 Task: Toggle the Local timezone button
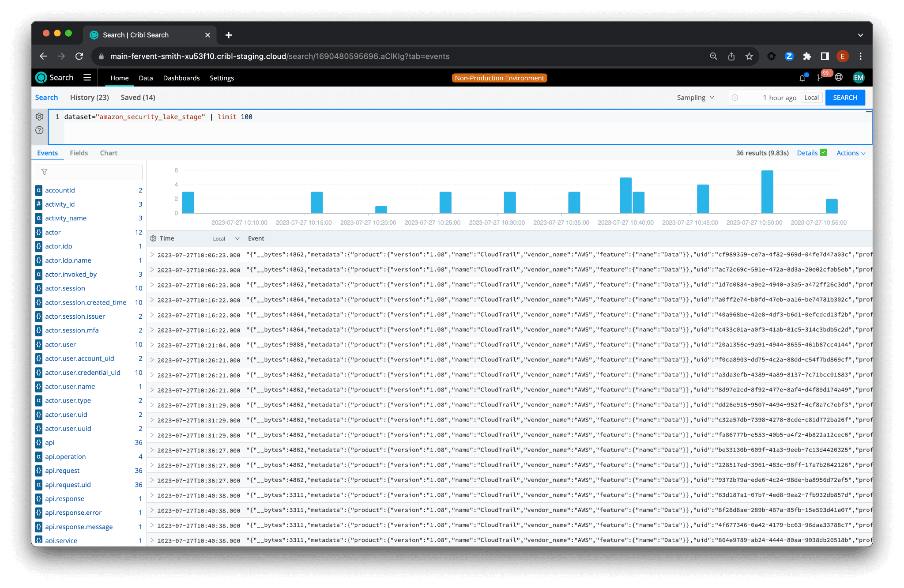(x=811, y=98)
